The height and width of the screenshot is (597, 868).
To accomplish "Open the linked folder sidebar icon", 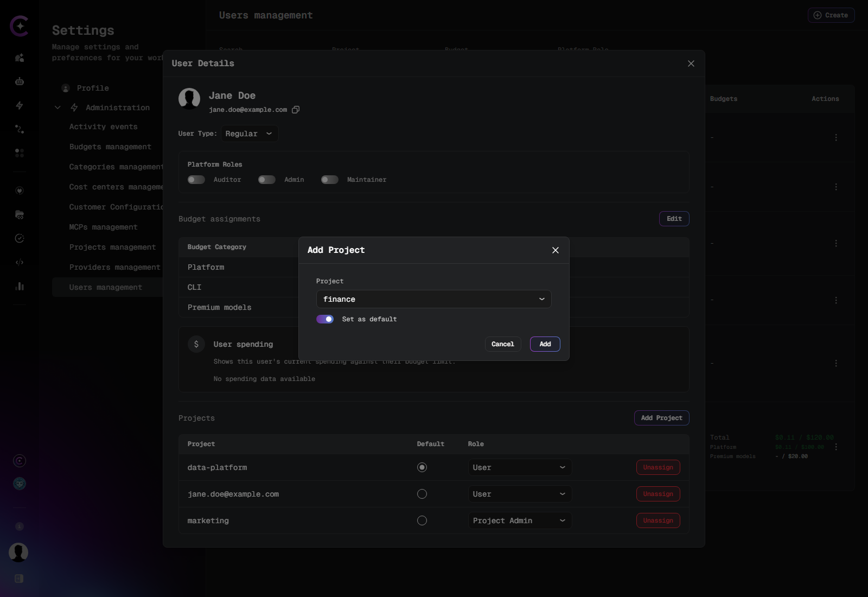I will pyautogui.click(x=20, y=214).
